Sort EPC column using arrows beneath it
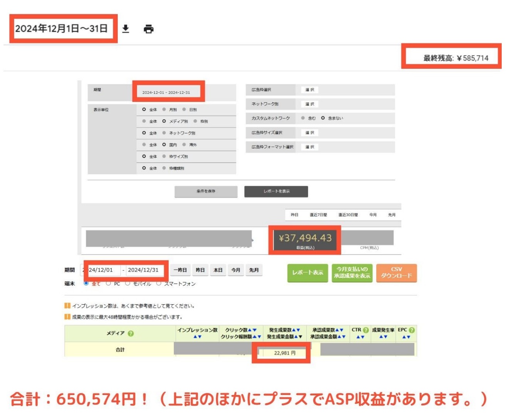This screenshot has width=514, height=420. tap(406, 337)
